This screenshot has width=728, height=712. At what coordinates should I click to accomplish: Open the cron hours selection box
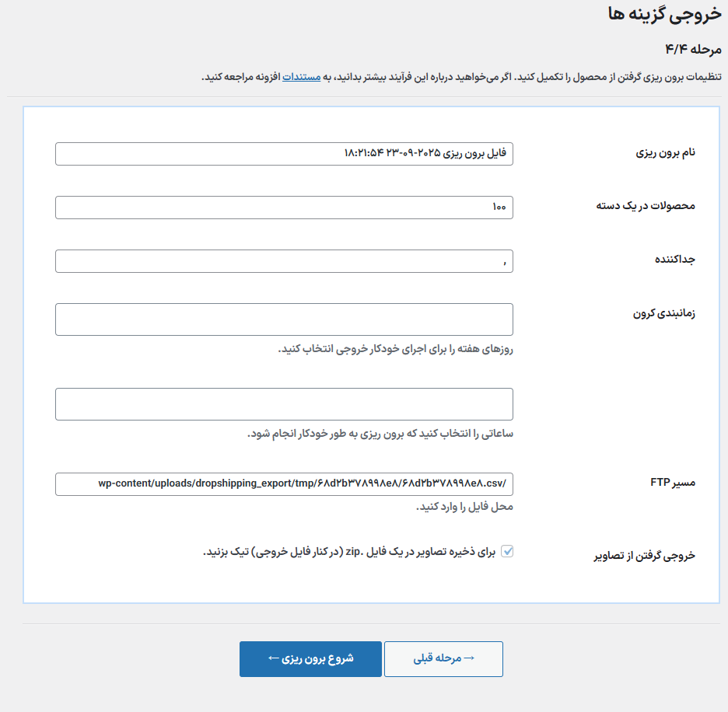[x=284, y=404]
